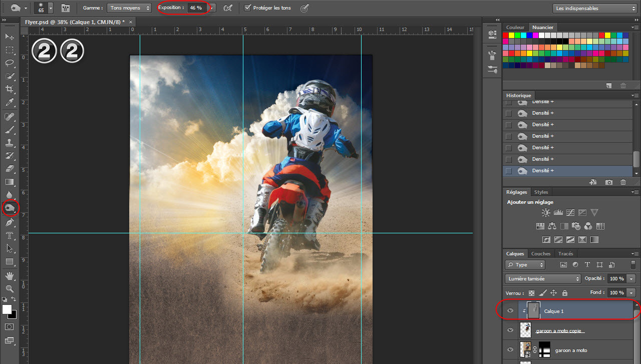
Task: Select the Lasso tool
Action: click(x=10, y=63)
